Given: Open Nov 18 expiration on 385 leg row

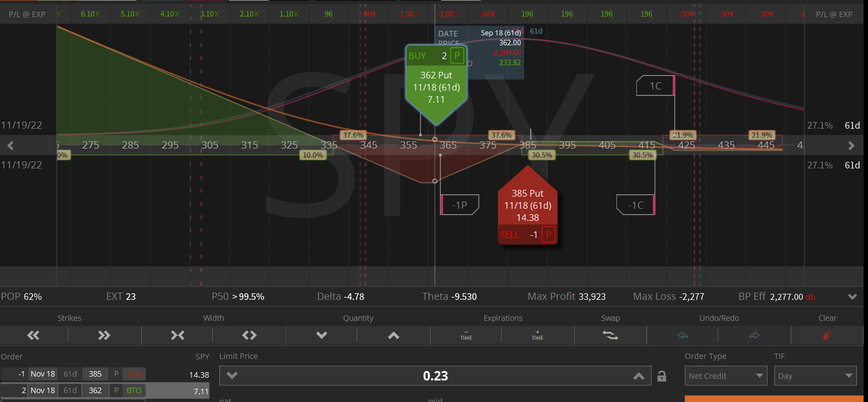Looking at the screenshot, I should [x=42, y=374].
